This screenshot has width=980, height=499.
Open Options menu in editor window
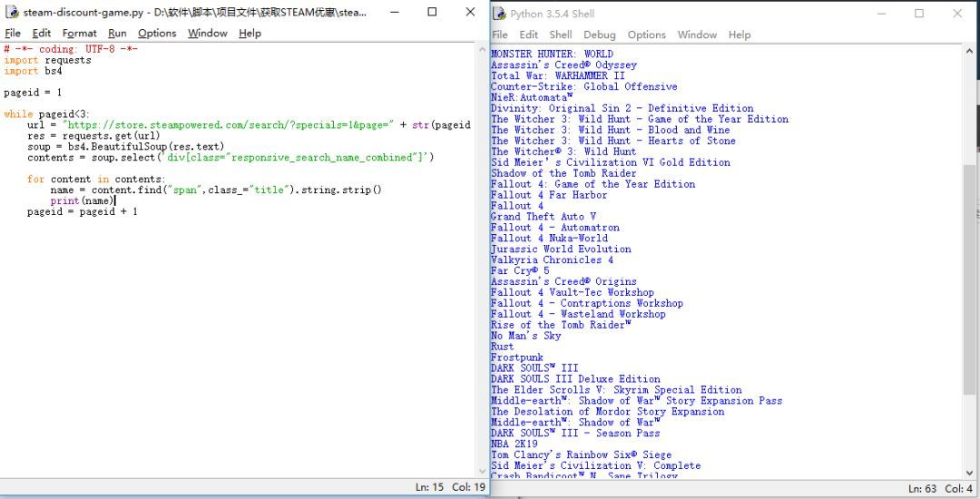click(x=157, y=33)
